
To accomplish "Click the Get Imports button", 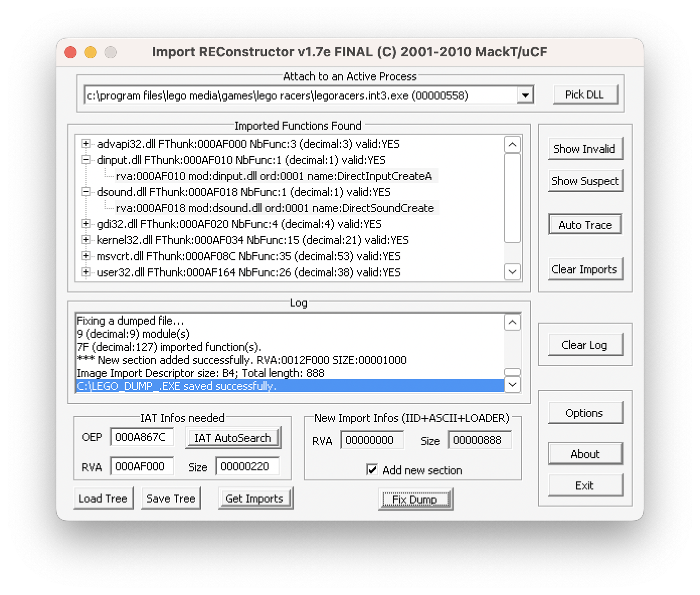I will 255,499.
